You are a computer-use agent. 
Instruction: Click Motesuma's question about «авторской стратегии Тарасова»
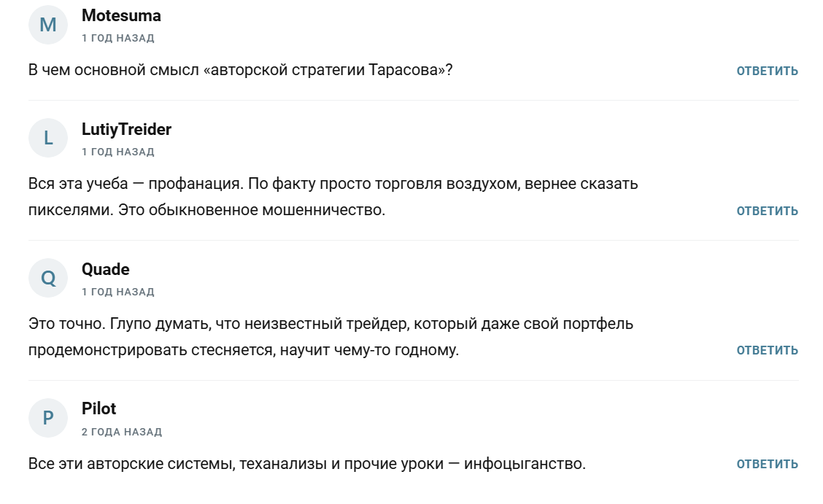coord(240,71)
